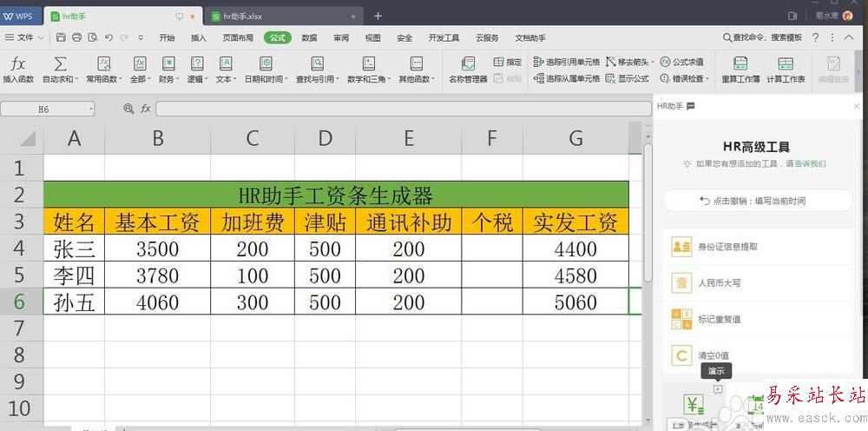Click the search commands (查找命令) box
868x431 pixels.
763,37
